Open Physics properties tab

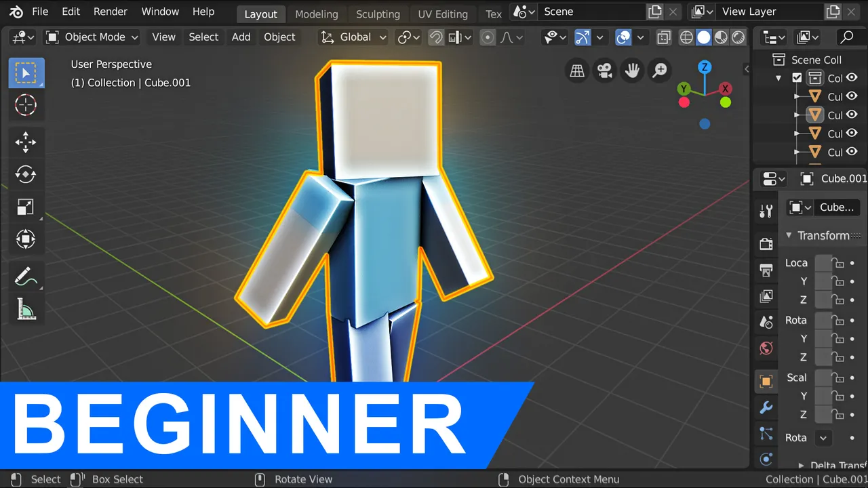click(766, 459)
